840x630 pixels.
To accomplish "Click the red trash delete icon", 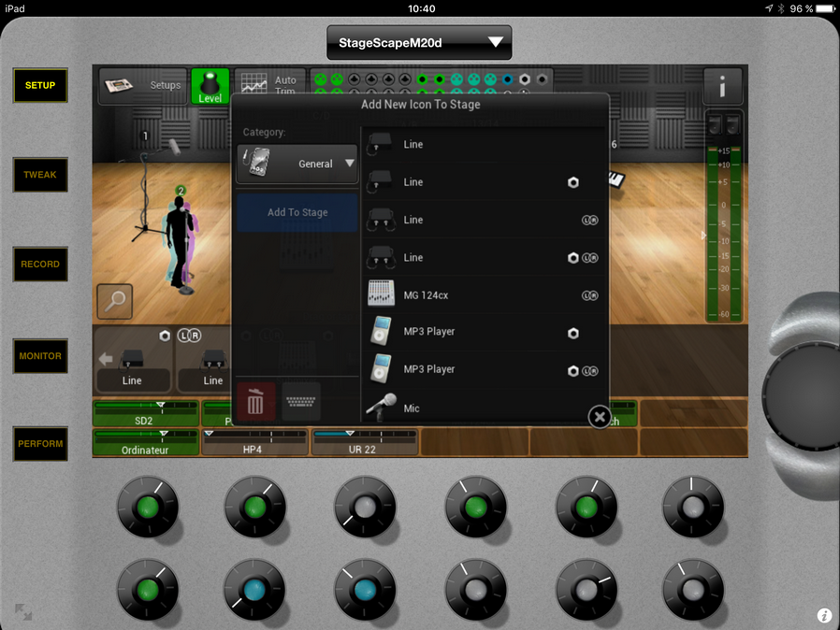I will pyautogui.click(x=255, y=402).
